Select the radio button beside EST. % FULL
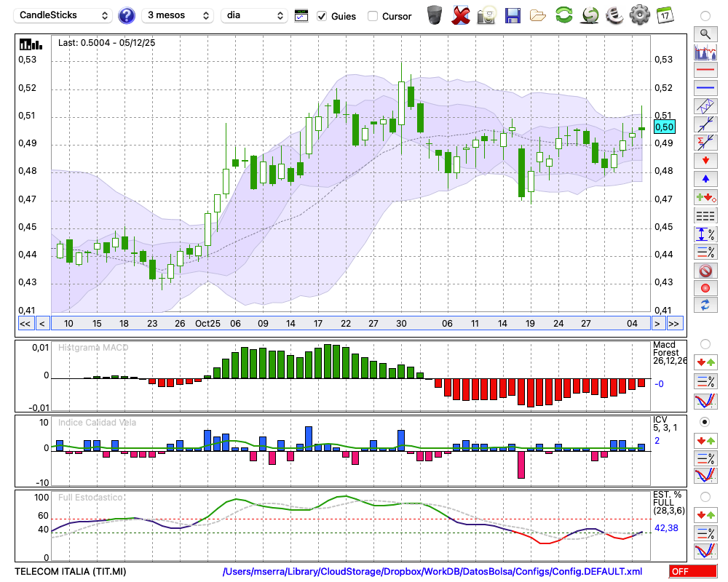This screenshot has height=582, width=728. pyautogui.click(x=705, y=496)
